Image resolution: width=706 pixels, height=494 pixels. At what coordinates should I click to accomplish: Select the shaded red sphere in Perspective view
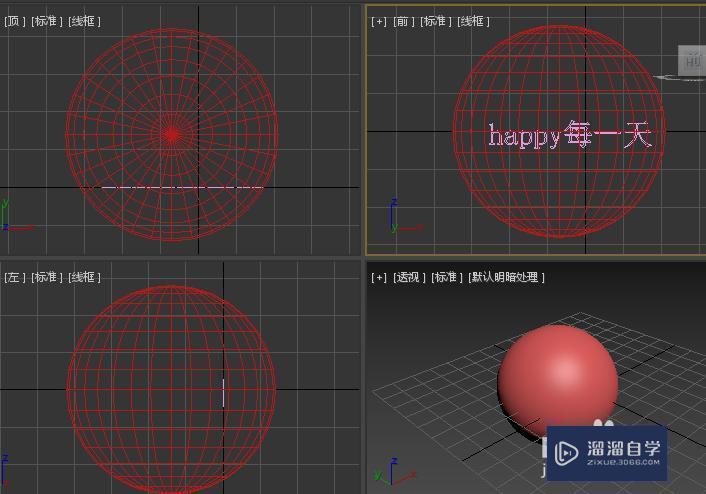coord(557,382)
